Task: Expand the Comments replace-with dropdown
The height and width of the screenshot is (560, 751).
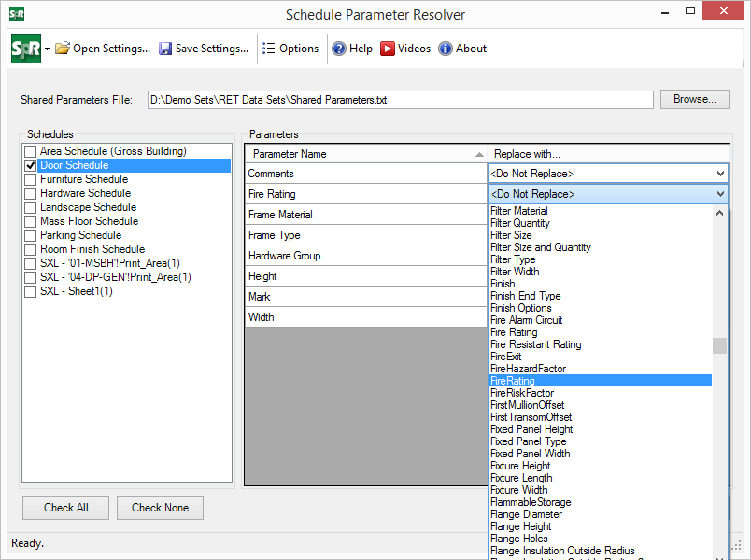Action: click(719, 174)
